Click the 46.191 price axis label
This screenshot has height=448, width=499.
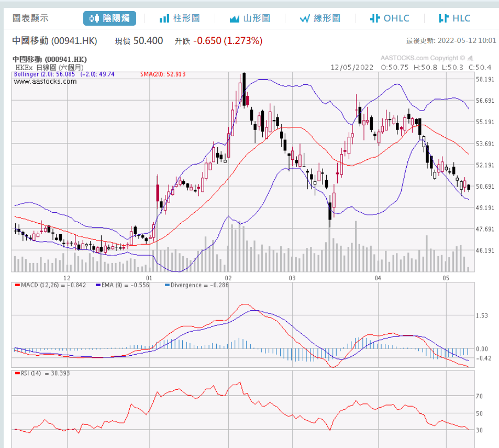pyautogui.click(x=485, y=250)
